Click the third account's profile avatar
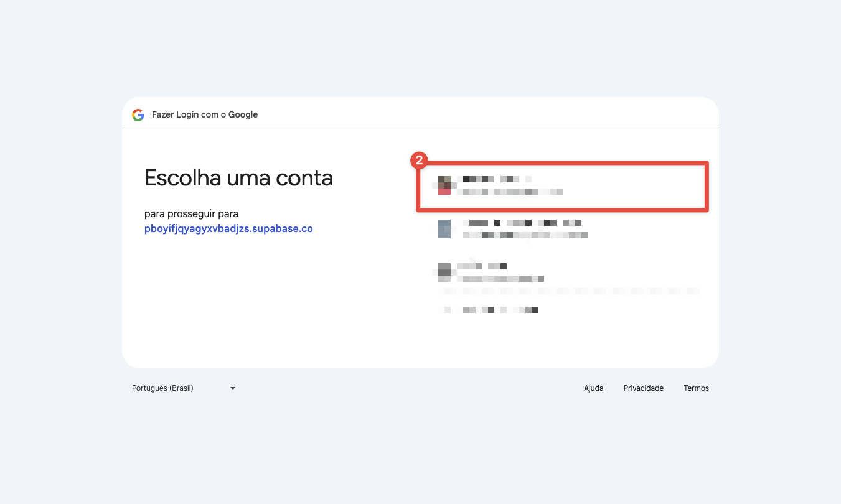The image size is (841, 504). coord(444,272)
